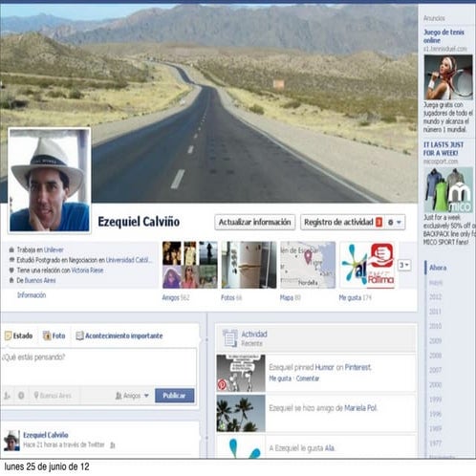476x476 pixels.
Task: Click the Actividad notepad icon
Action: (230, 338)
